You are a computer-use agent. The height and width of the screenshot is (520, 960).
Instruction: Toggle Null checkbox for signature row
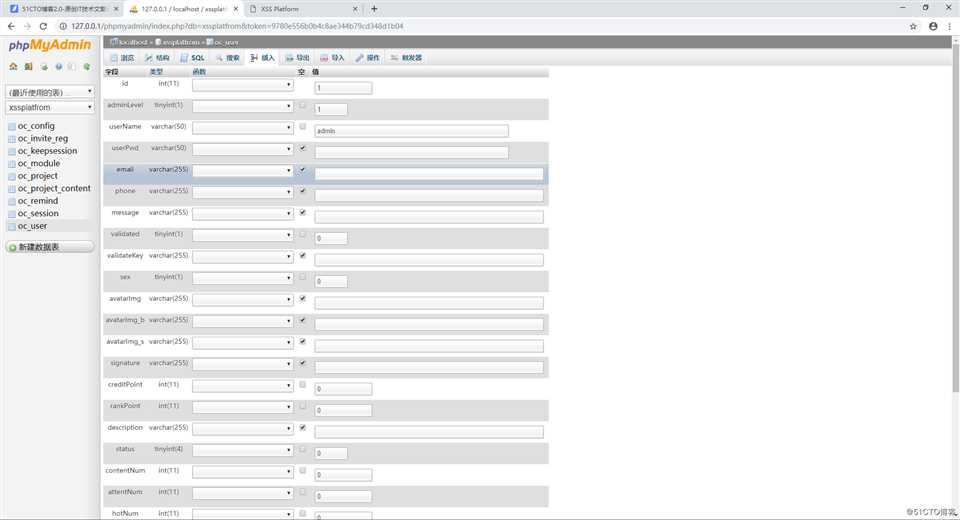point(302,363)
